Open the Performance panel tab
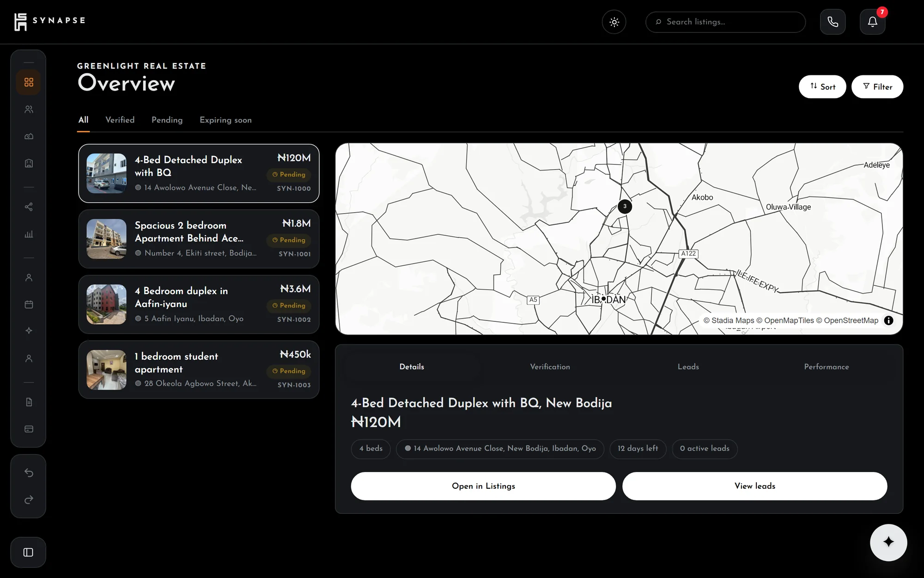 pyautogui.click(x=827, y=367)
